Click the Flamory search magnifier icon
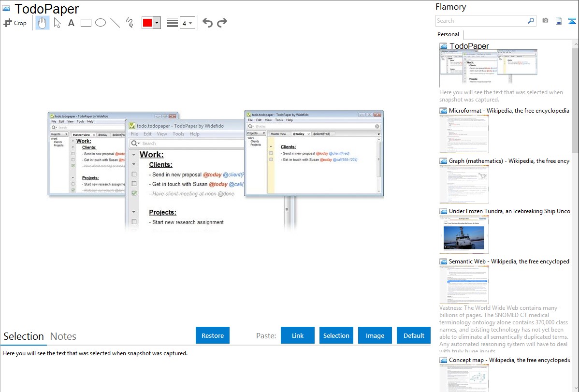The height and width of the screenshot is (392, 579). [531, 21]
